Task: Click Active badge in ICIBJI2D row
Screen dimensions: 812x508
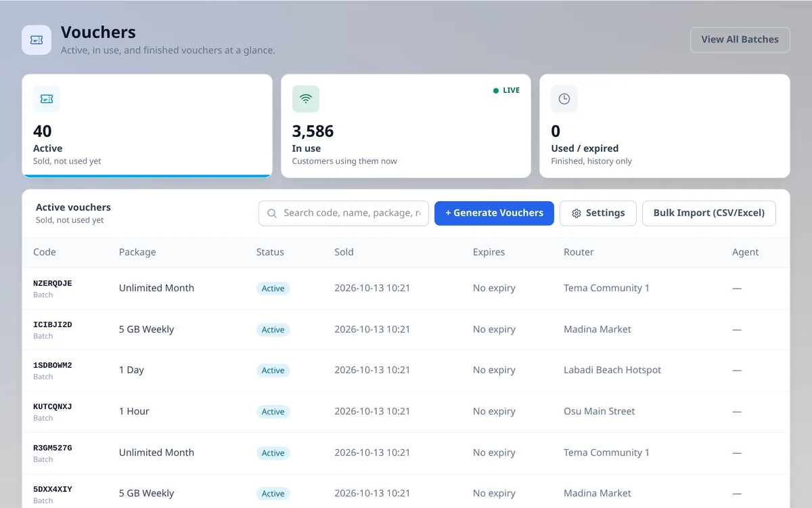Action: click(x=273, y=330)
